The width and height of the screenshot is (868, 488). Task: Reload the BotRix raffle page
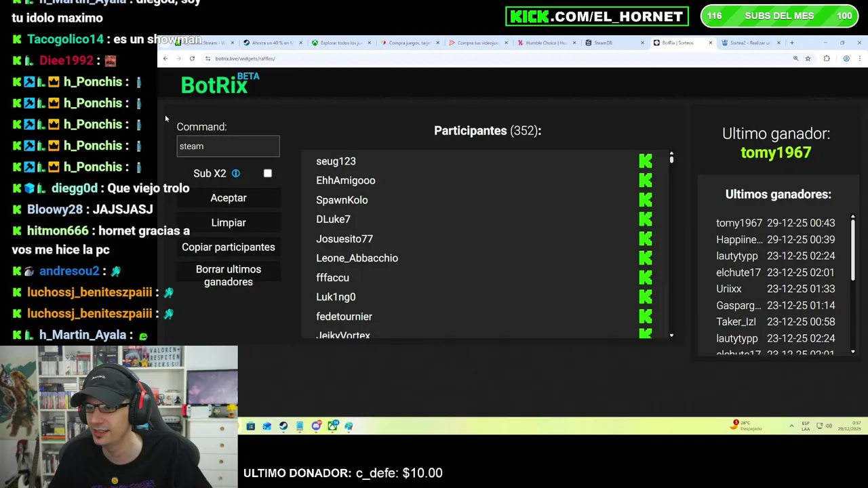[192, 59]
